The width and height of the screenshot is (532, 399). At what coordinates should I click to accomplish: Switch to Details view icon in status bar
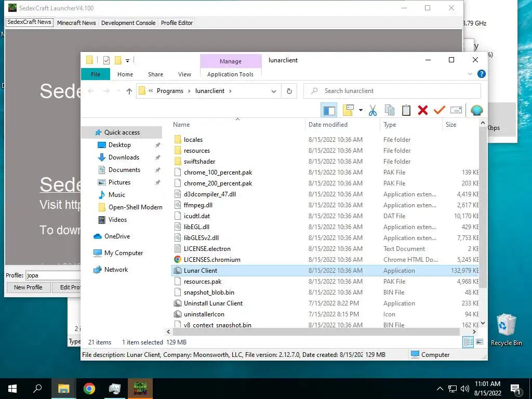pos(468,342)
